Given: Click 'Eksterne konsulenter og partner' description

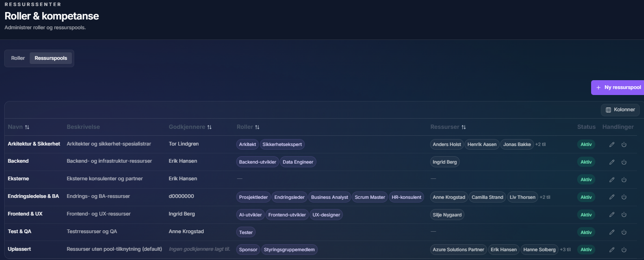Looking at the screenshot, I should [x=105, y=179].
